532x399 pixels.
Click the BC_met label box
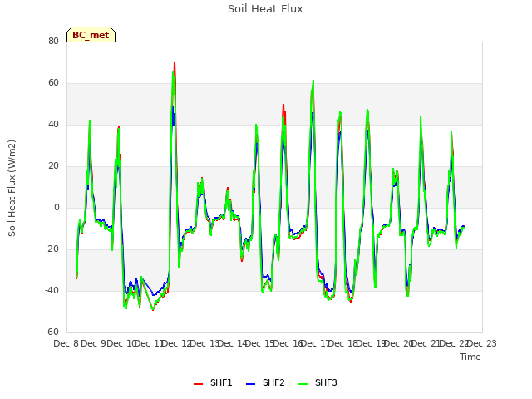[x=91, y=35]
